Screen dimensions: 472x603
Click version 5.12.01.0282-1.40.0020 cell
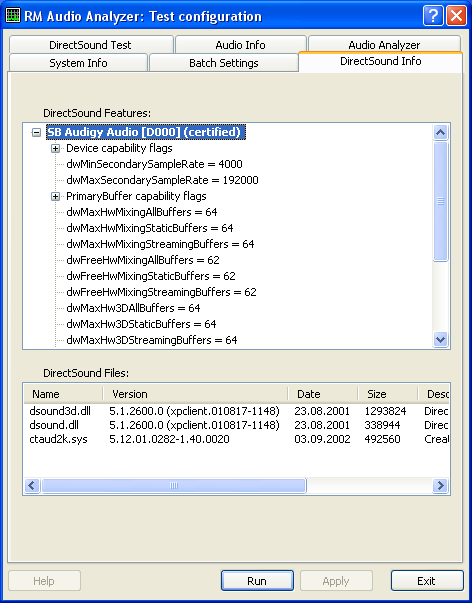pyautogui.click(x=169, y=439)
